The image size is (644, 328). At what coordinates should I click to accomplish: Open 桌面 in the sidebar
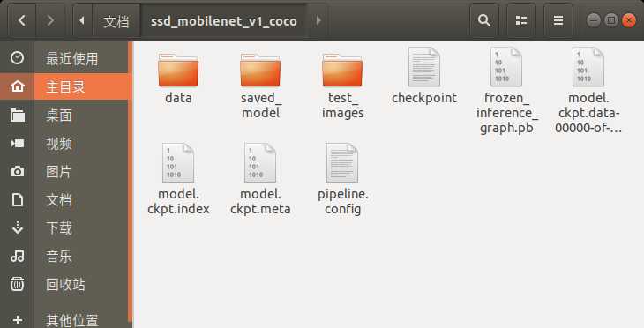[x=59, y=116]
